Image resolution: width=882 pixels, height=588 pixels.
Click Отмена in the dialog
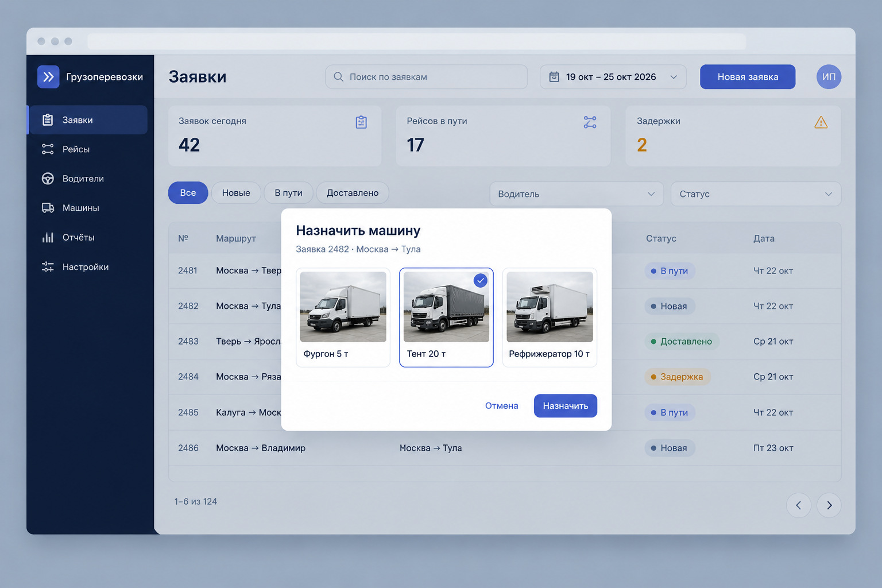pyautogui.click(x=502, y=406)
